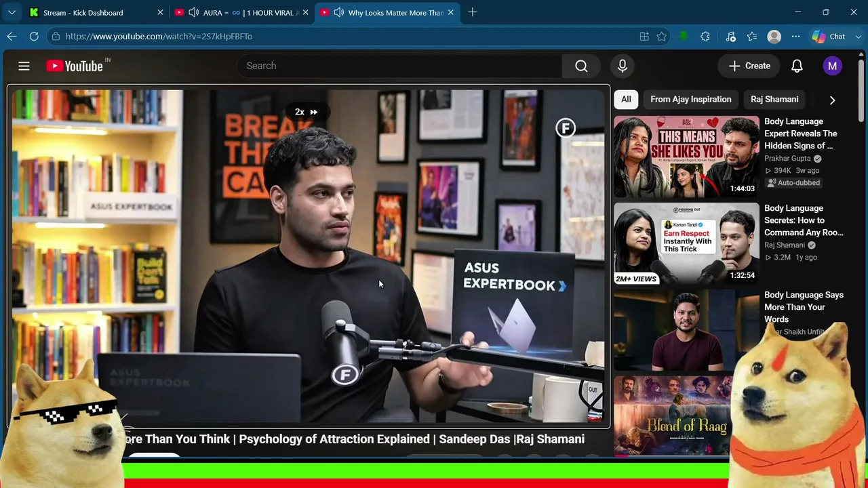Open the browser extensions puzzle icon
Viewport: 868px width, 488px height.
pos(705,37)
